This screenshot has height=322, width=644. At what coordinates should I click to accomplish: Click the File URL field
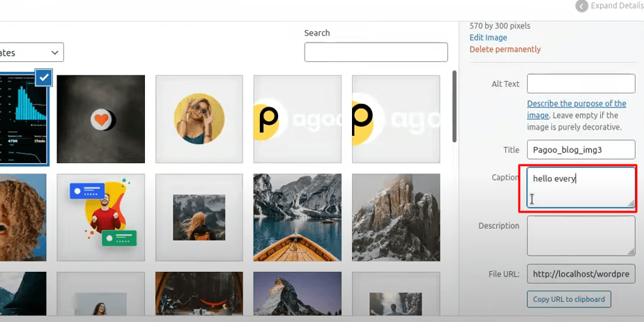pos(581,274)
